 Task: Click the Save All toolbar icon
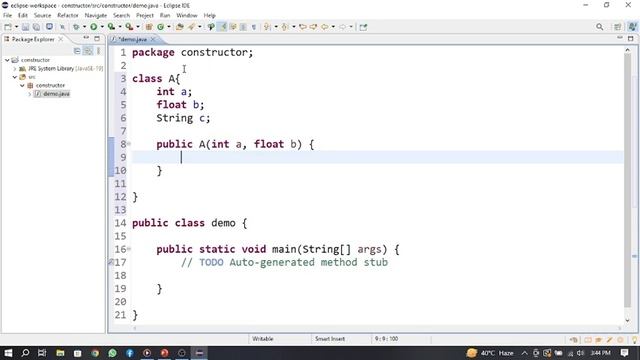[36, 27]
